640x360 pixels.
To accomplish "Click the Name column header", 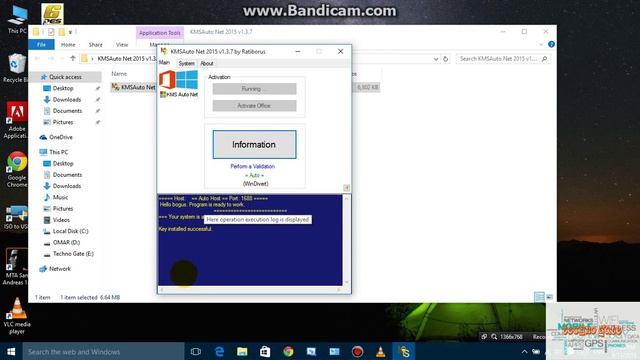I will click(119, 74).
